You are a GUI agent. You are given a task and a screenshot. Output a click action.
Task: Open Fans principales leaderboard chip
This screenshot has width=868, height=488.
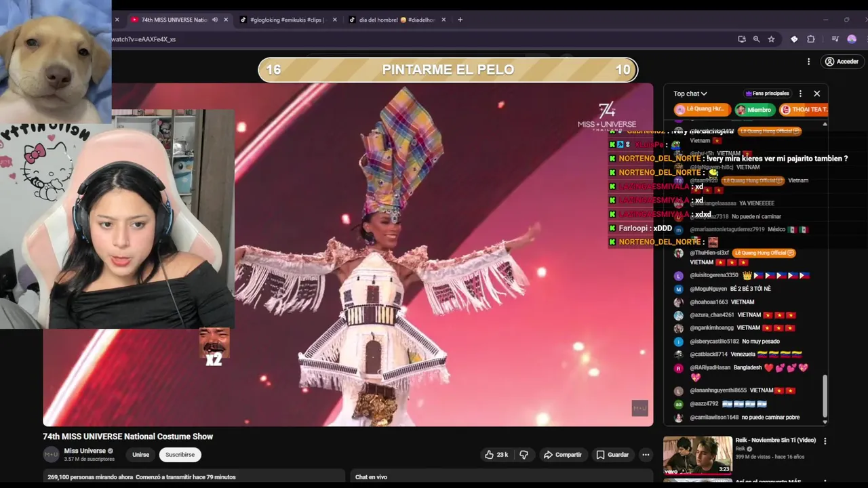coord(768,94)
